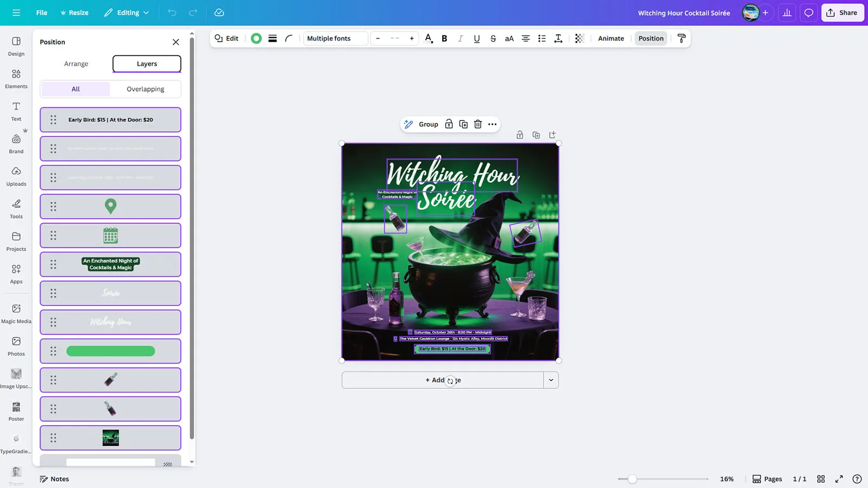The width and height of the screenshot is (868, 488).
Task: Expand the Multiple fonts dropdown
Action: (335, 38)
